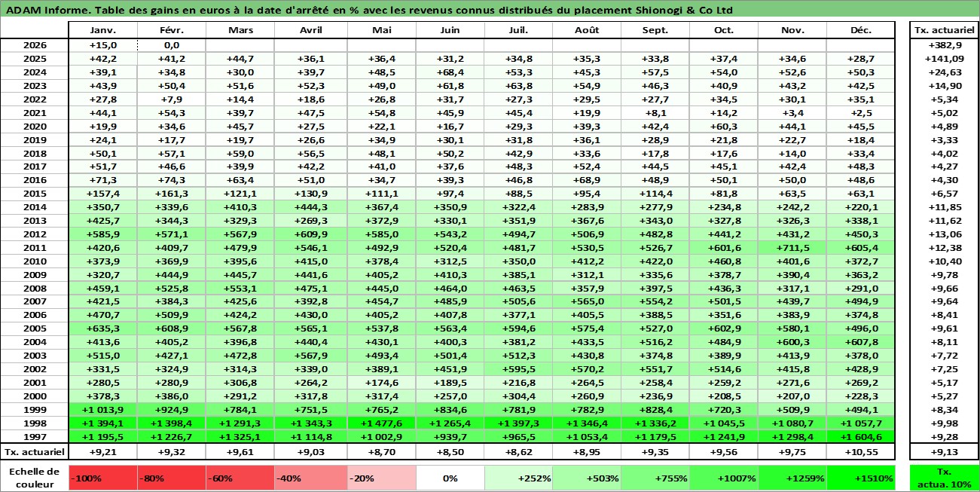This screenshot has width=980, height=492.
Task: Click the +3,4 cell in November 2021
Action: pyautogui.click(x=792, y=112)
